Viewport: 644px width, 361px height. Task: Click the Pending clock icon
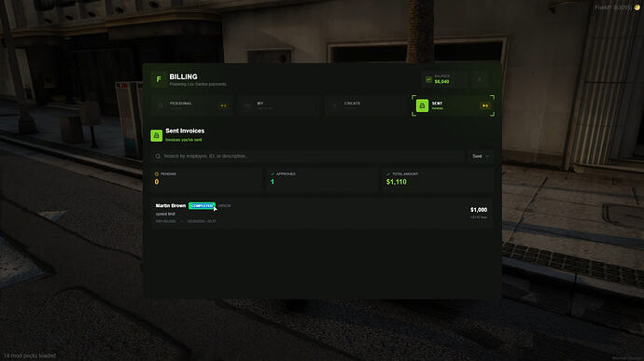pos(157,174)
